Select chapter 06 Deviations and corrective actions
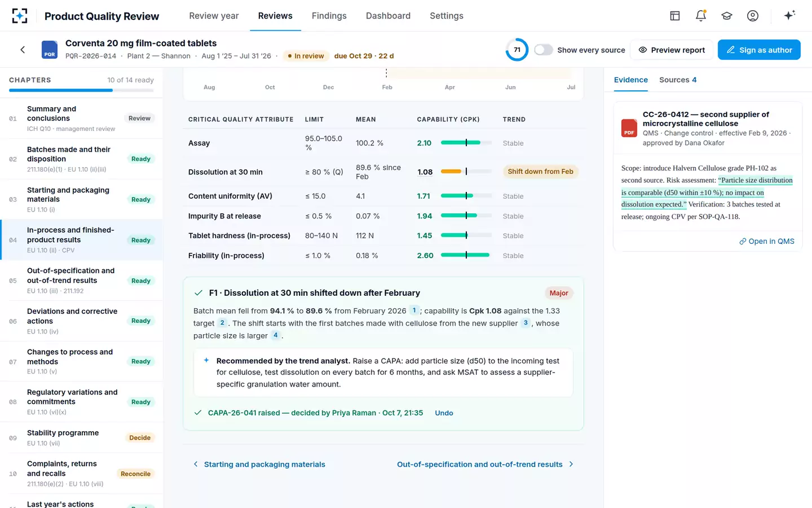This screenshot has width=812, height=508. click(x=81, y=321)
